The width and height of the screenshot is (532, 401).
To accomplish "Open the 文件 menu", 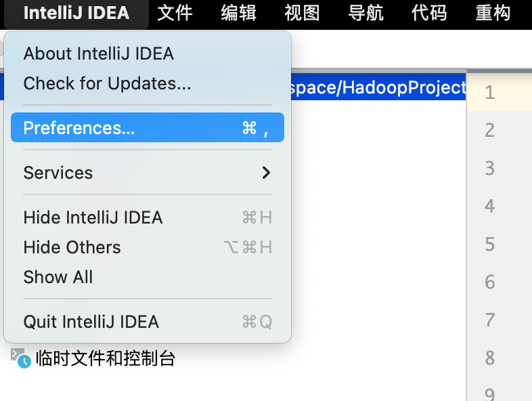I will (175, 13).
